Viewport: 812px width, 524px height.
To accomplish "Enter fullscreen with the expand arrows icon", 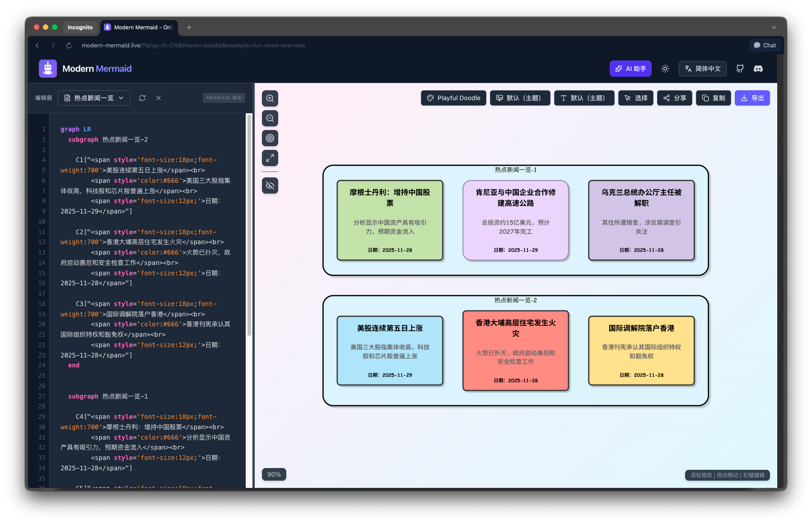I will tap(270, 158).
